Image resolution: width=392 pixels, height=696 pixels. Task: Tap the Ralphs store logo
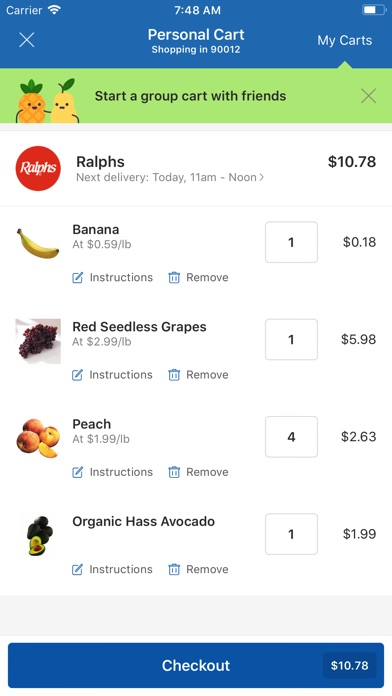click(x=38, y=168)
